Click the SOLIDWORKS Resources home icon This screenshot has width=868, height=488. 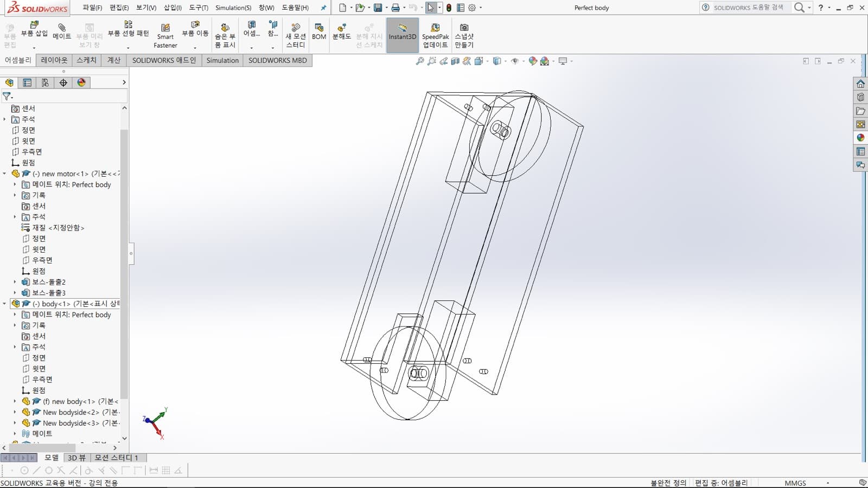pyautogui.click(x=860, y=84)
